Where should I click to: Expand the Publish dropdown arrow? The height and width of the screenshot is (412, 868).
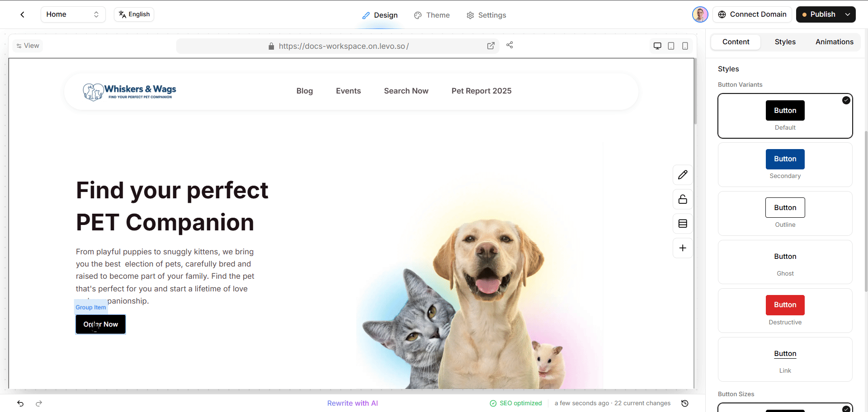(848, 14)
